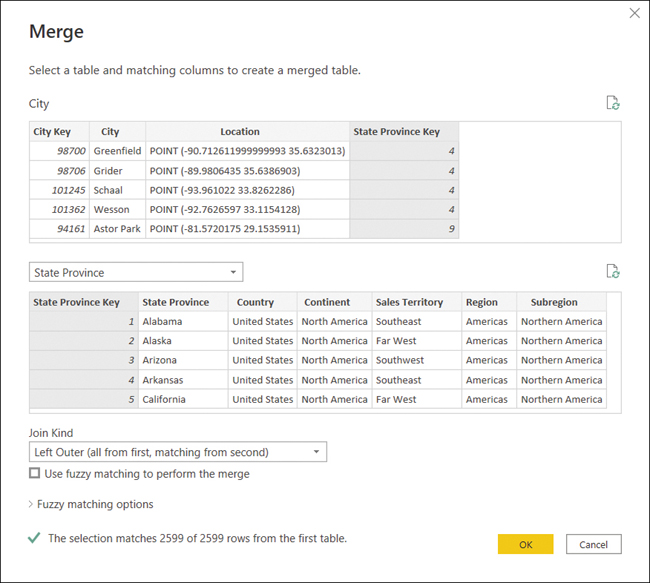This screenshot has height=583, width=650.
Task: Open the State Province table dropdown
Action: tap(136, 272)
